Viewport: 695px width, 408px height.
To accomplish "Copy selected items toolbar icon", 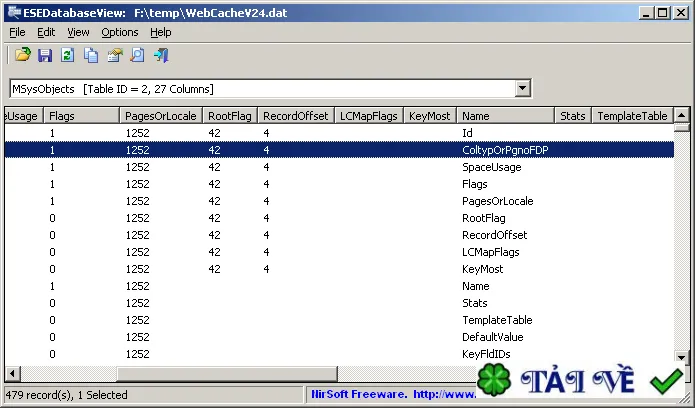I will pos(91,55).
